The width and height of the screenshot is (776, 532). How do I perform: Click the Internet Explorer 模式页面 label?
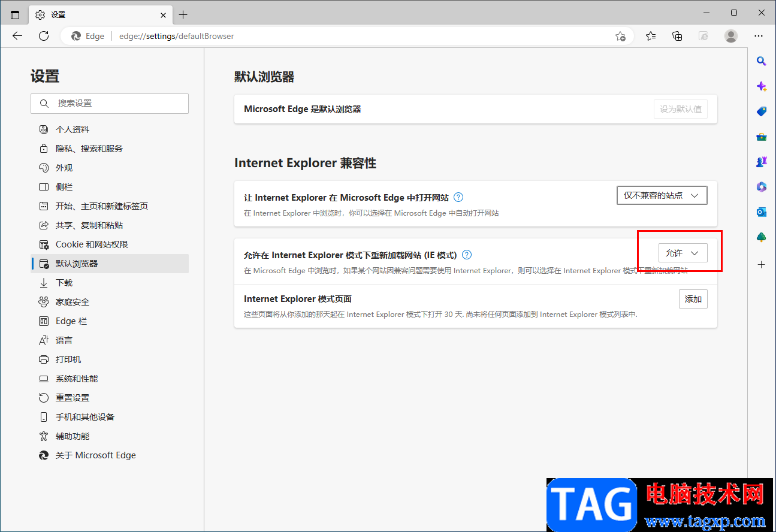pos(298,298)
